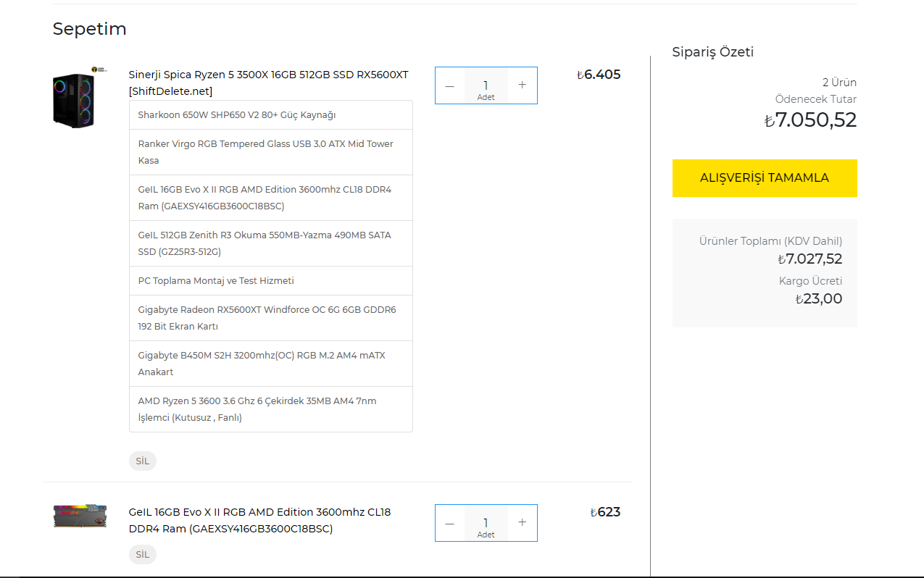This screenshot has width=924, height=578.
Task: Select GeIL 512GB Zenith SSD component row
Action: (x=271, y=243)
